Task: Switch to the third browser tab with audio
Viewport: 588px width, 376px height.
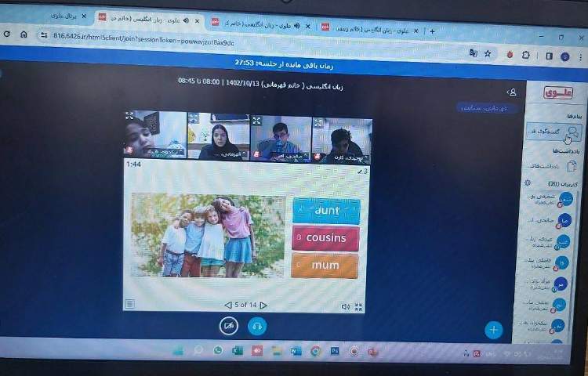Action: click(x=260, y=24)
